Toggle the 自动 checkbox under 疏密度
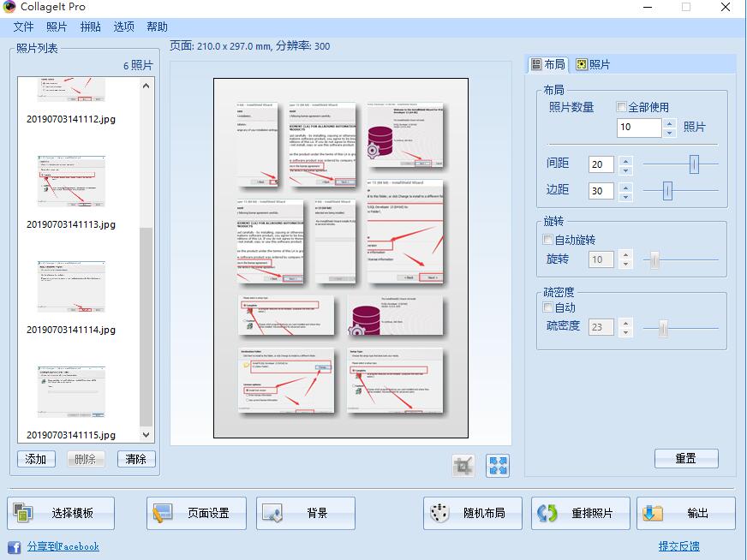The height and width of the screenshot is (560, 747). click(548, 307)
